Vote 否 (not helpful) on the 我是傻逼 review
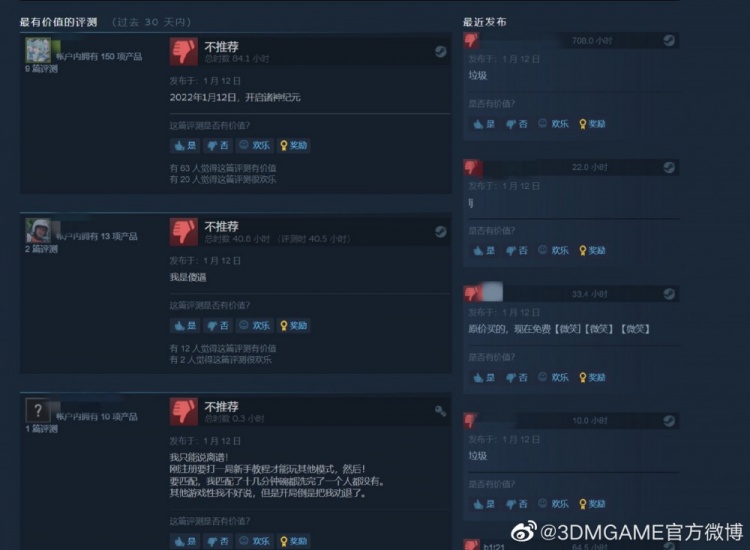This screenshot has width=750, height=550. pos(218,326)
